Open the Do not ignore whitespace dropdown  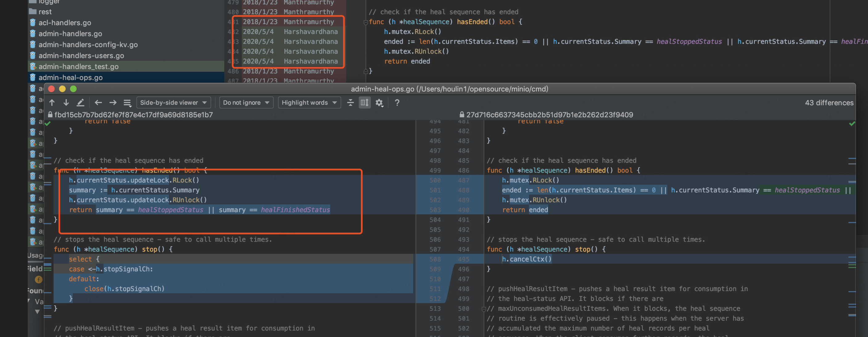246,103
